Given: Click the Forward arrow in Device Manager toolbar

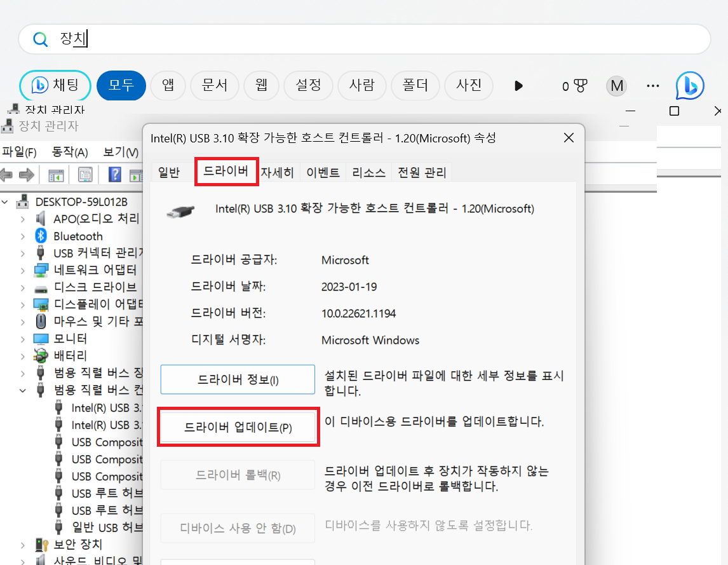Looking at the screenshot, I should tap(27, 175).
